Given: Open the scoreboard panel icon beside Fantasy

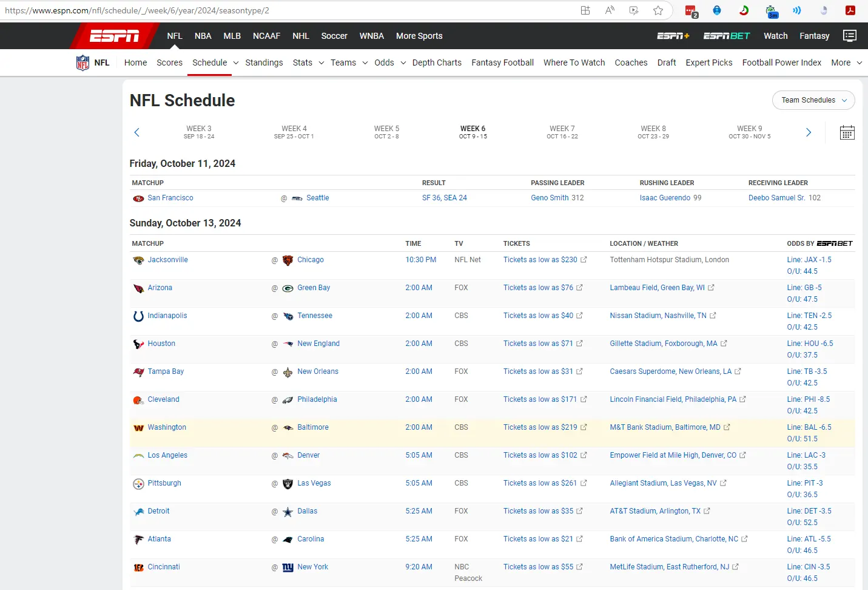Looking at the screenshot, I should (x=850, y=36).
